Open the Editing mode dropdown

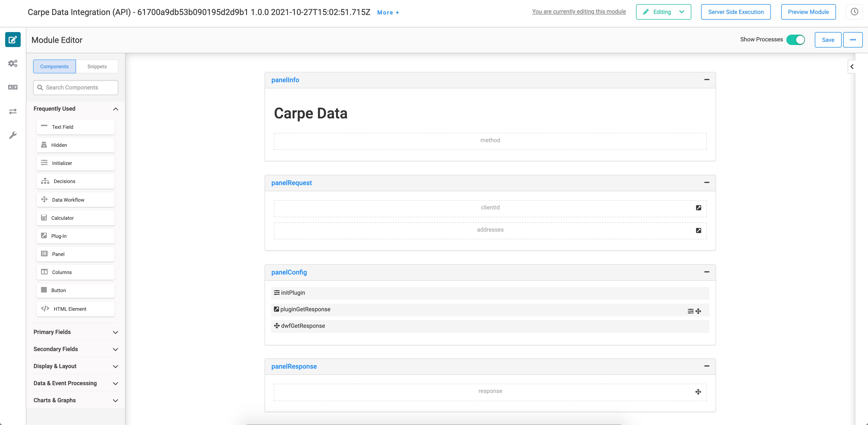663,12
